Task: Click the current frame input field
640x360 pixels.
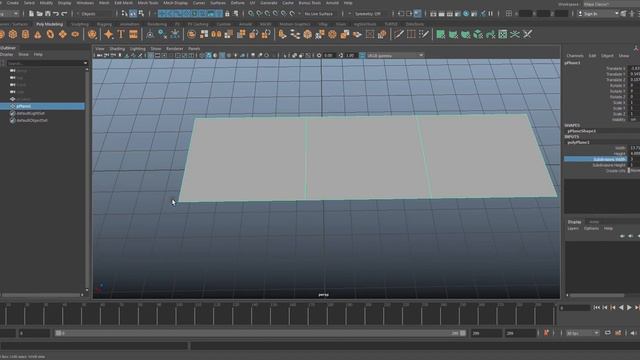Action: (x=575, y=308)
